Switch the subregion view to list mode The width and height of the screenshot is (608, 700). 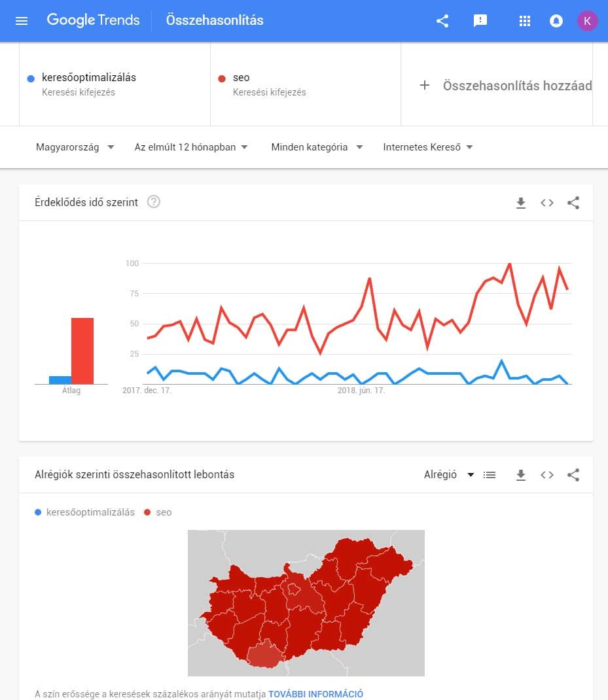click(490, 475)
